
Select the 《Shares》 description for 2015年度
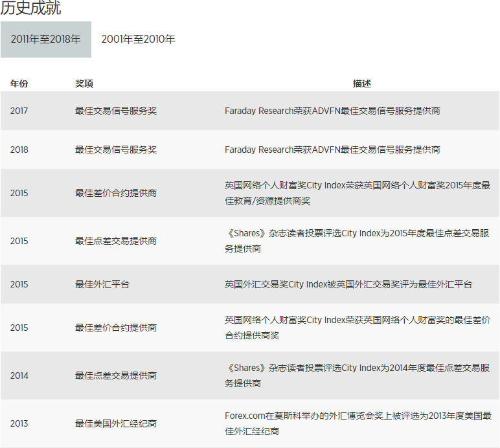356,241
